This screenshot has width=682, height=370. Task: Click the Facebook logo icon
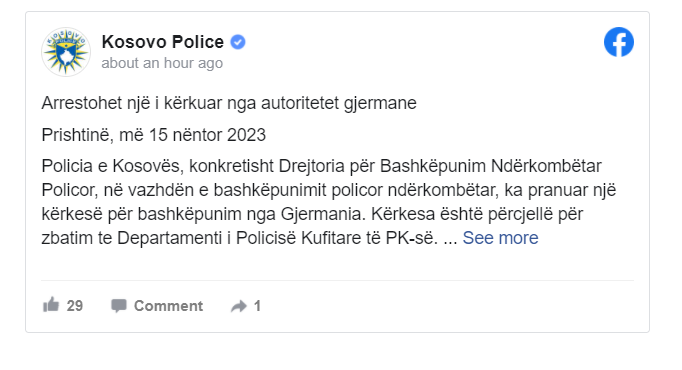click(618, 42)
